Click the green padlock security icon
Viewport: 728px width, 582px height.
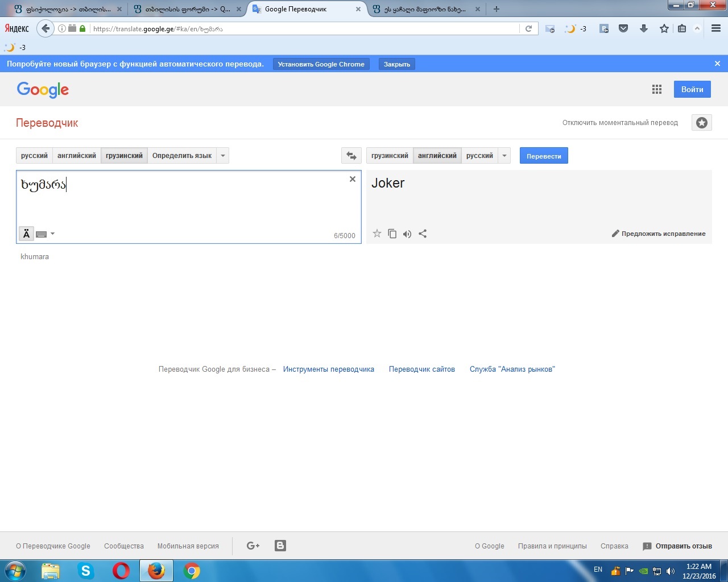coord(82,28)
